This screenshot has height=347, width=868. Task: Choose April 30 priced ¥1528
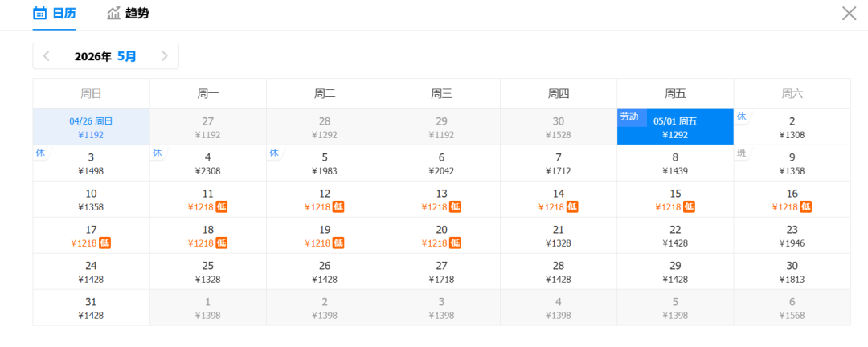click(558, 128)
